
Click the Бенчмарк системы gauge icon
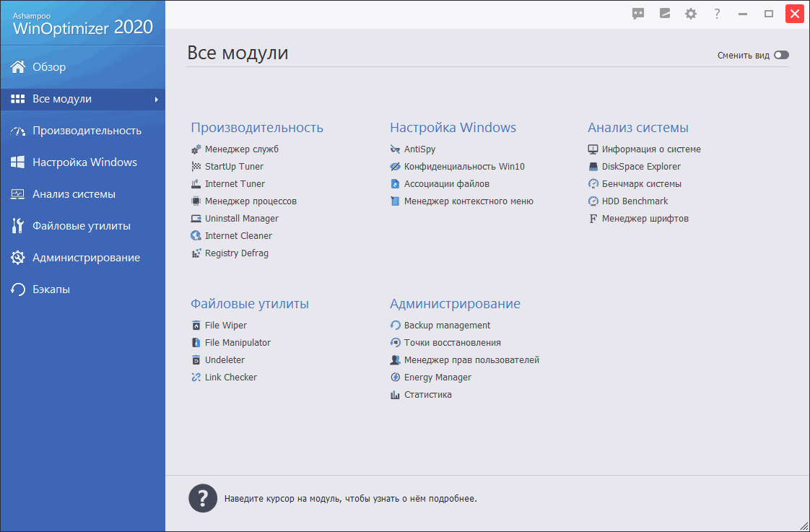pyautogui.click(x=593, y=184)
